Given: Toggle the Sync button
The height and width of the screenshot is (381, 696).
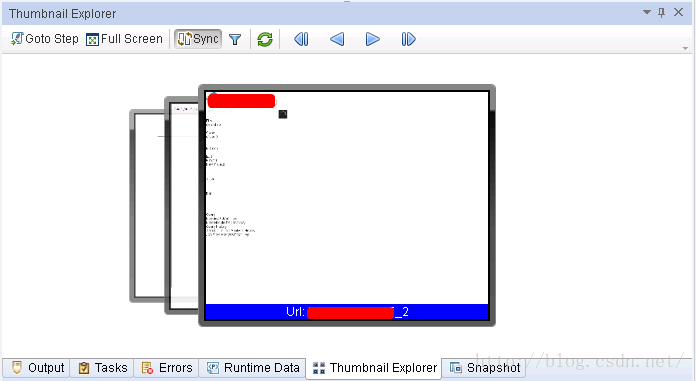Looking at the screenshot, I should (x=198, y=39).
